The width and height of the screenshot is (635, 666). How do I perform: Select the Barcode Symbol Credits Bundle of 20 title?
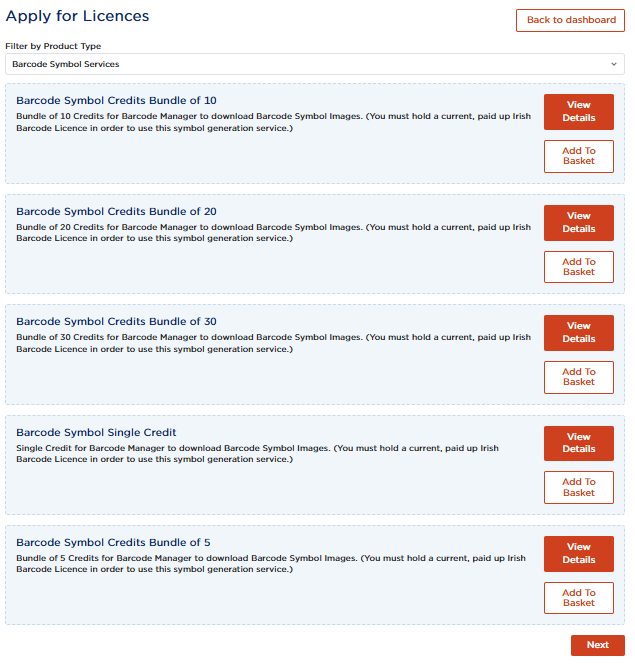[116, 212]
